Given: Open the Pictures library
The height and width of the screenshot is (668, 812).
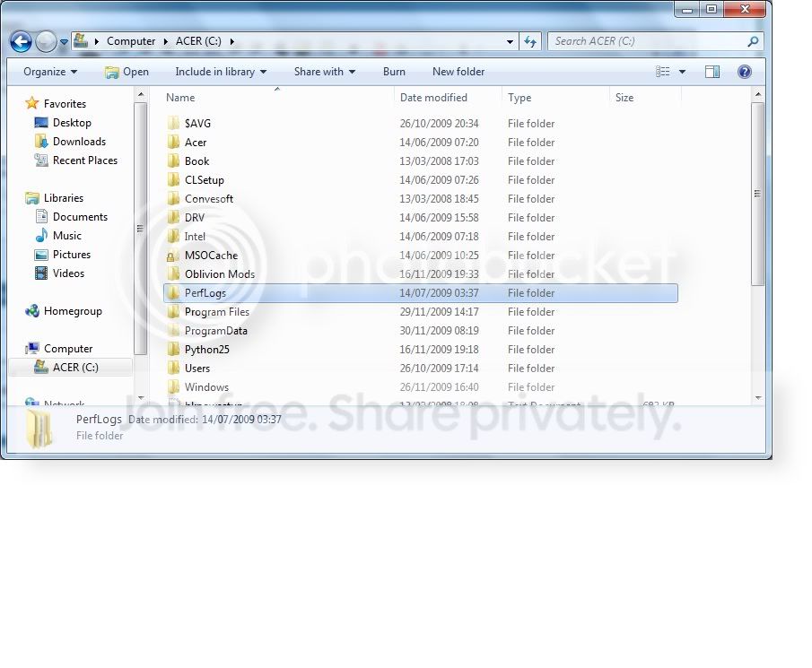Looking at the screenshot, I should tap(72, 255).
